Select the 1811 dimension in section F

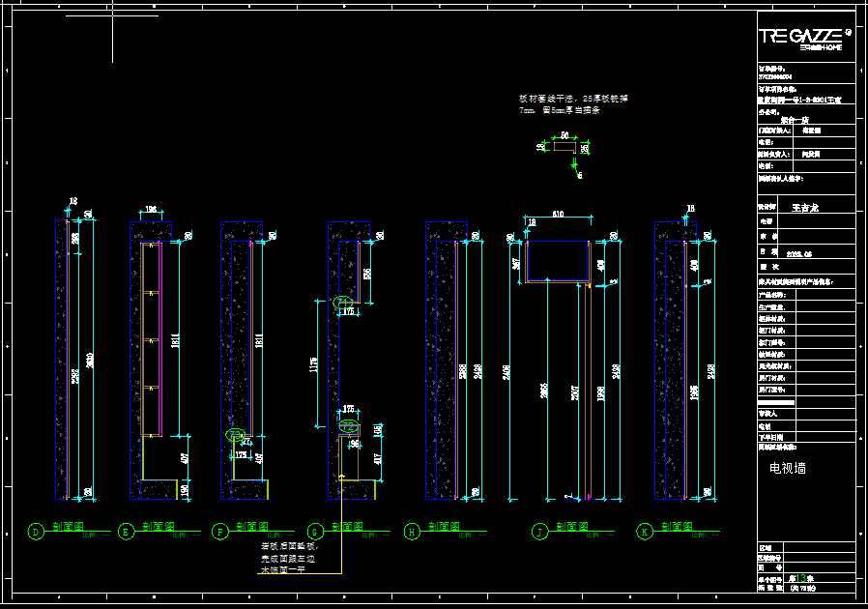point(259,340)
